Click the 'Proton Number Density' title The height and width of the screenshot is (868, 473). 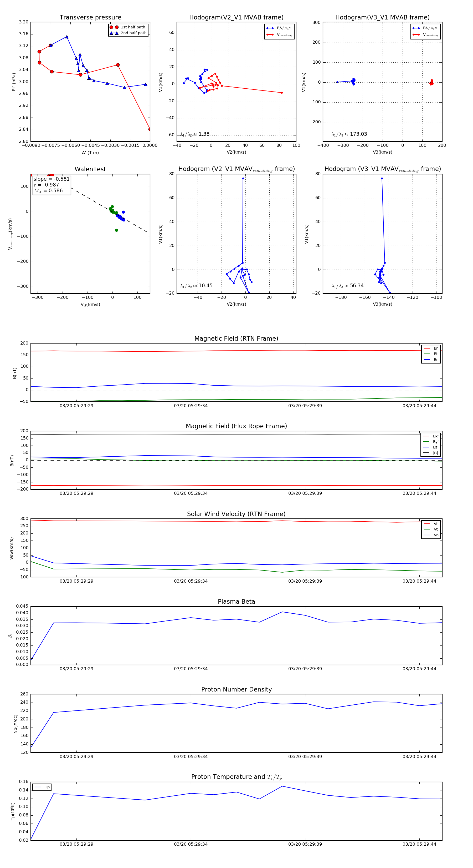click(236, 689)
